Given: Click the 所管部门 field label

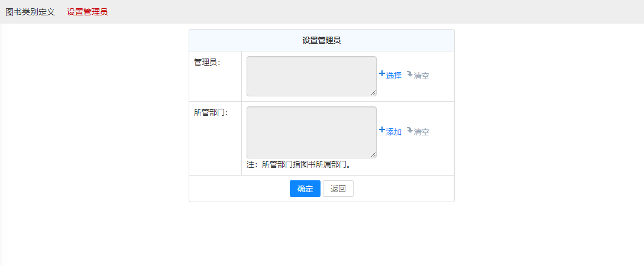Looking at the screenshot, I should click(x=211, y=112).
